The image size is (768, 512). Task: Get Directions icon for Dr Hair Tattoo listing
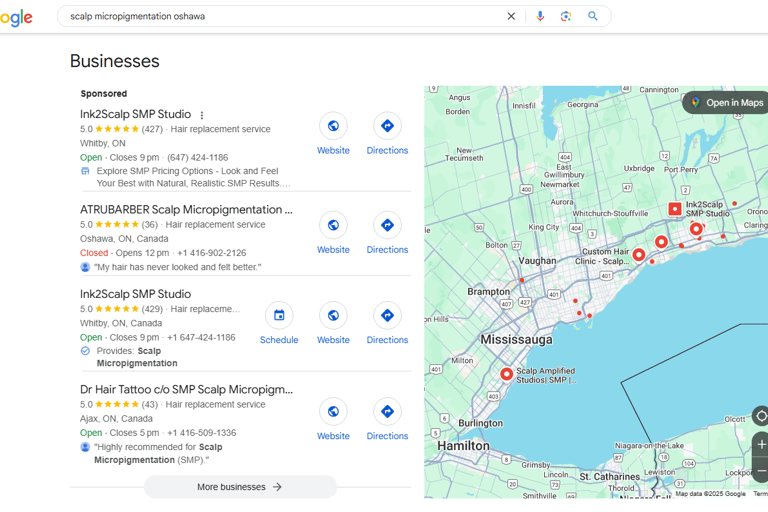(x=387, y=411)
